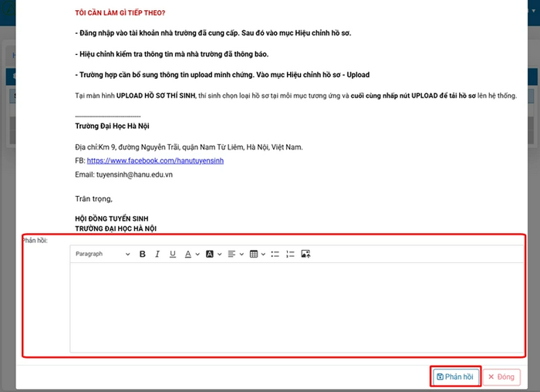Screen dimensions: 540x392
Task: Open font color options arrow
Action: click(197, 254)
